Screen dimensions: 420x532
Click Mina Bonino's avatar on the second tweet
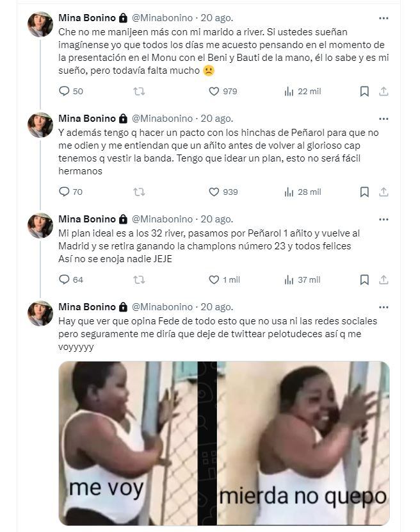(x=40, y=125)
